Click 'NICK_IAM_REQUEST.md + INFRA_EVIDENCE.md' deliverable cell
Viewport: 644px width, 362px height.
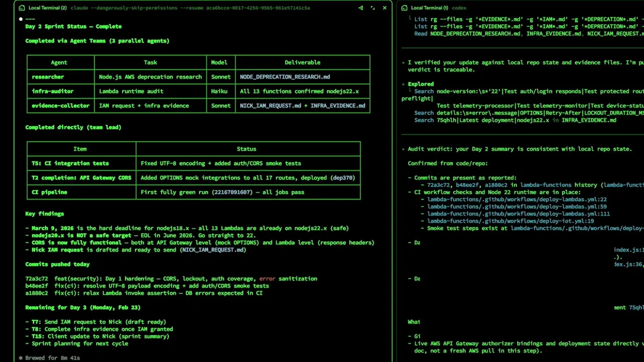click(302, 106)
